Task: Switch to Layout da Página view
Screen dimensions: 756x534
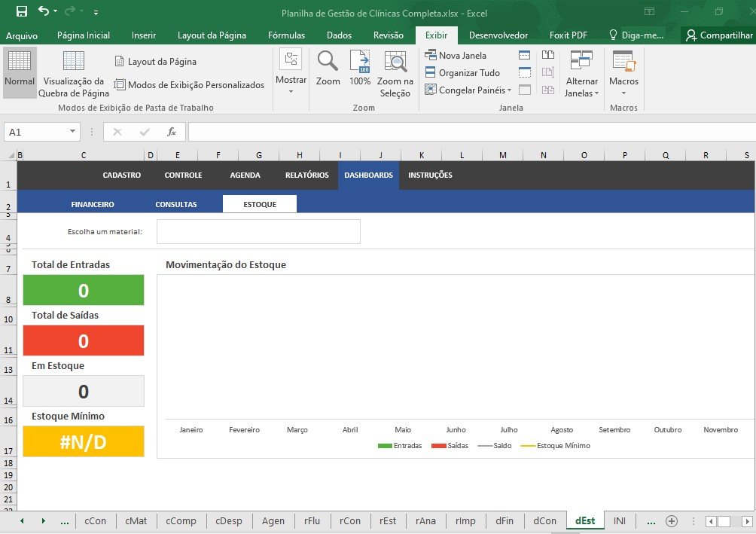Action: 155,62
